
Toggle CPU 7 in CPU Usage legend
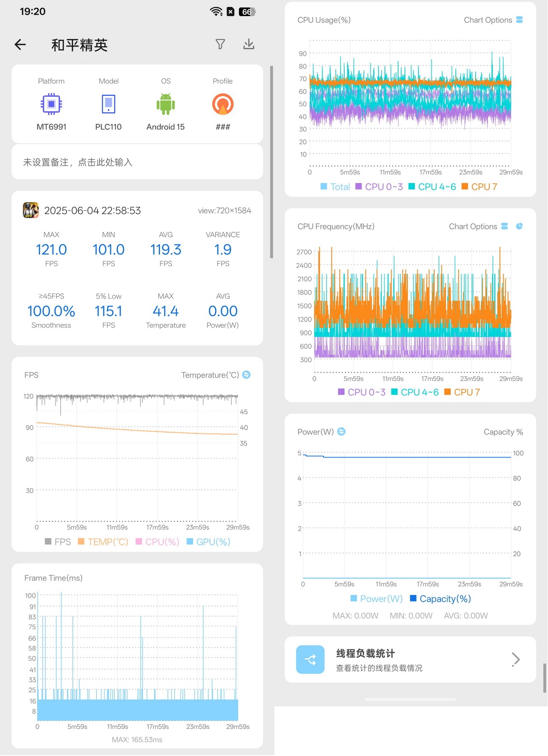click(x=479, y=186)
